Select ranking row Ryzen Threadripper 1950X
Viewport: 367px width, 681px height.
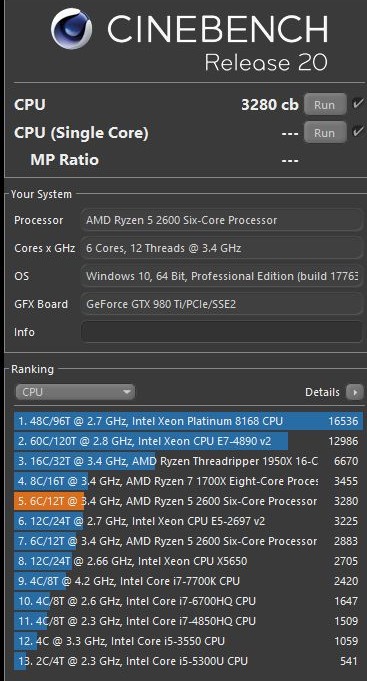[188, 461]
